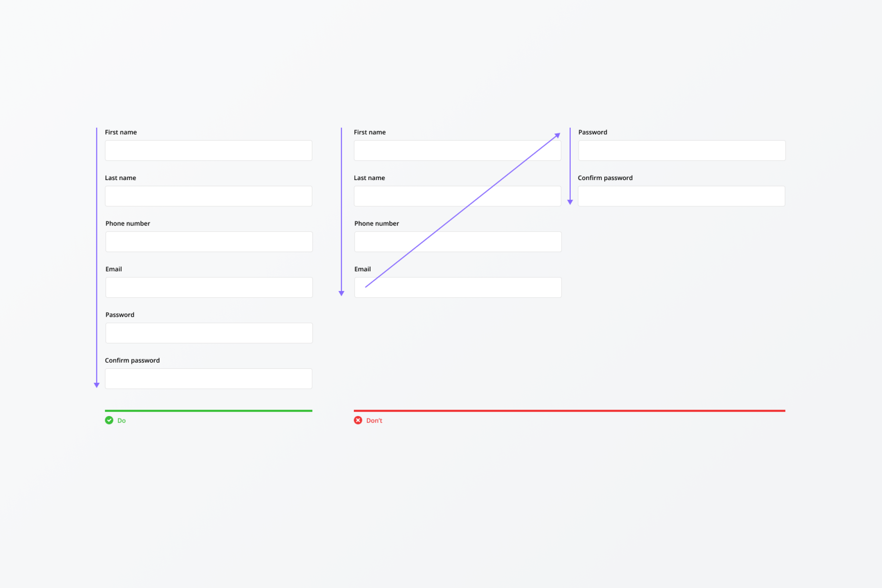Viewport: 882px width, 588px height.
Task: Click the diagonal arrow tip near Password column
Action: pos(557,135)
